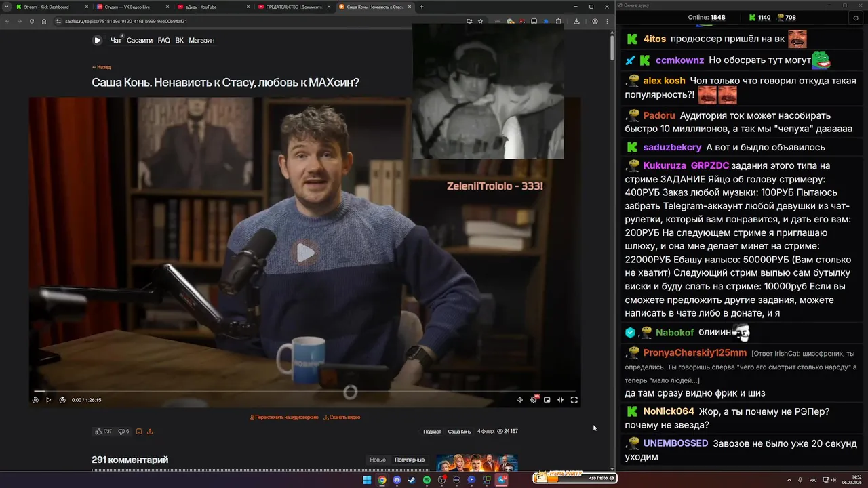Switch to the VK Видео Live tab
Viewport: 868px width, 488px height.
[x=133, y=7]
